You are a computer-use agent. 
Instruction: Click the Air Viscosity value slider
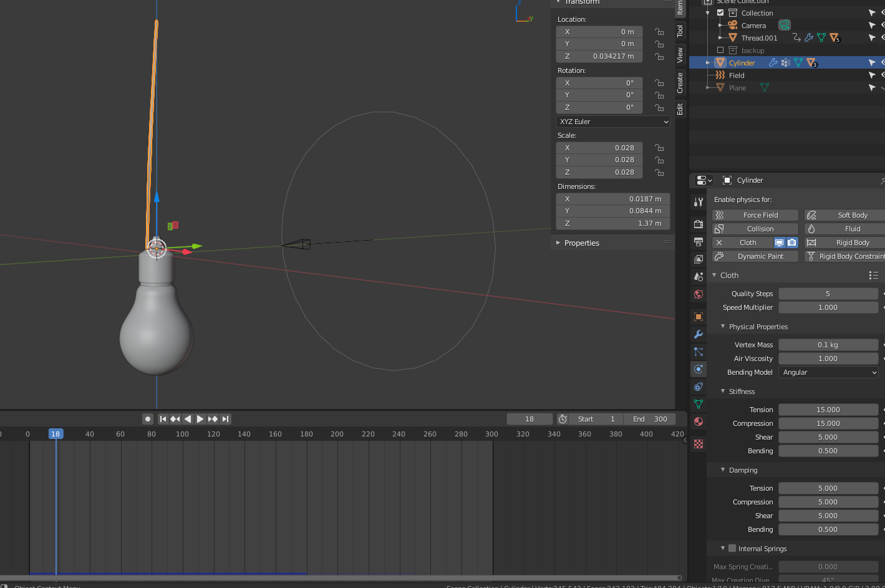pyautogui.click(x=828, y=359)
